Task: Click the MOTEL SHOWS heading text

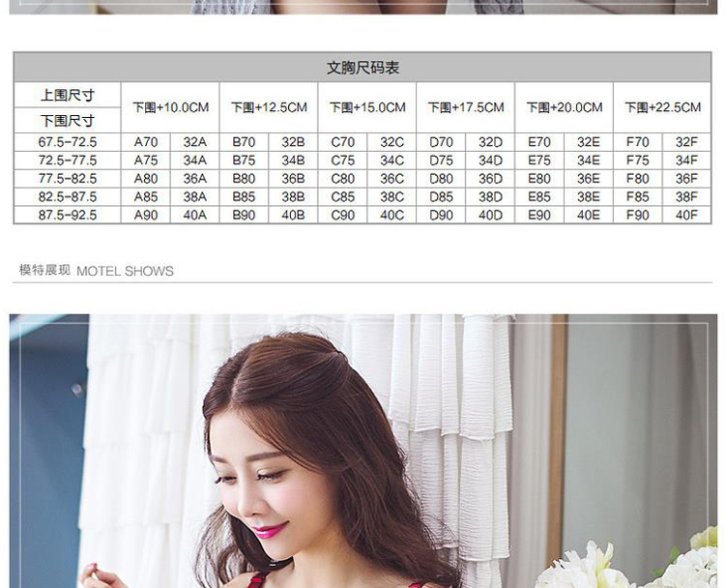Action: (x=125, y=271)
